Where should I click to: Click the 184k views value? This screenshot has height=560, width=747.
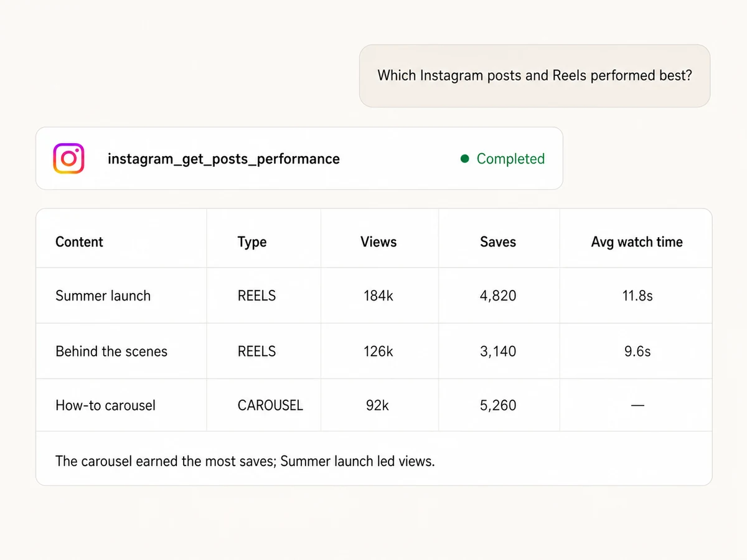(x=378, y=296)
